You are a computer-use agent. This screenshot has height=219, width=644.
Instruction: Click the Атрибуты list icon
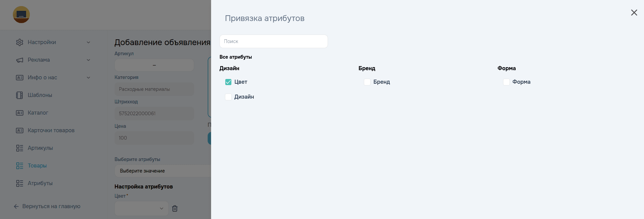(x=19, y=183)
